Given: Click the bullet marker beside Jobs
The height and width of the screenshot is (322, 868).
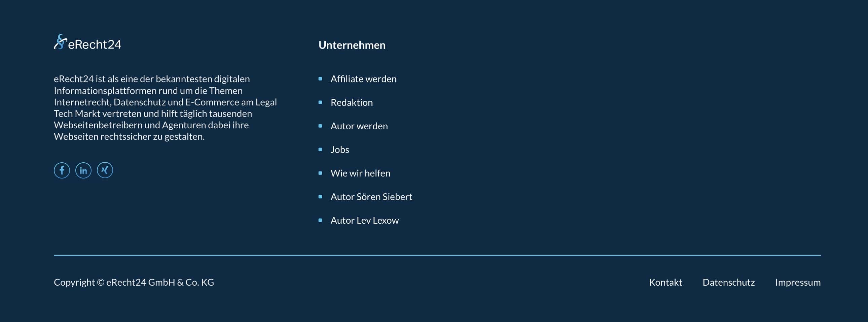Looking at the screenshot, I should coord(320,150).
